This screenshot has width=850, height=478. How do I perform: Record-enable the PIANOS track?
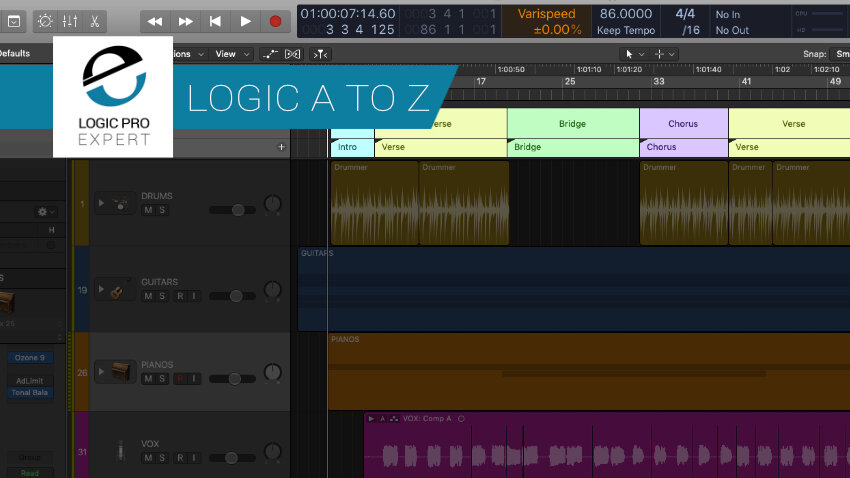[x=180, y=379]
